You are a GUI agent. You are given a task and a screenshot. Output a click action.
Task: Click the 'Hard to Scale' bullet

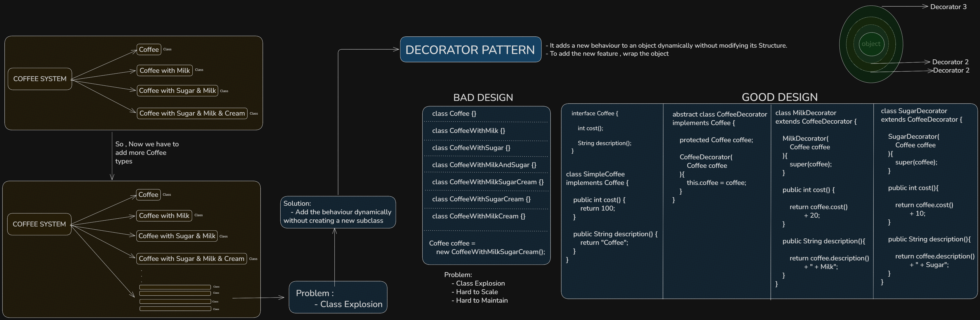pos(474,292)
